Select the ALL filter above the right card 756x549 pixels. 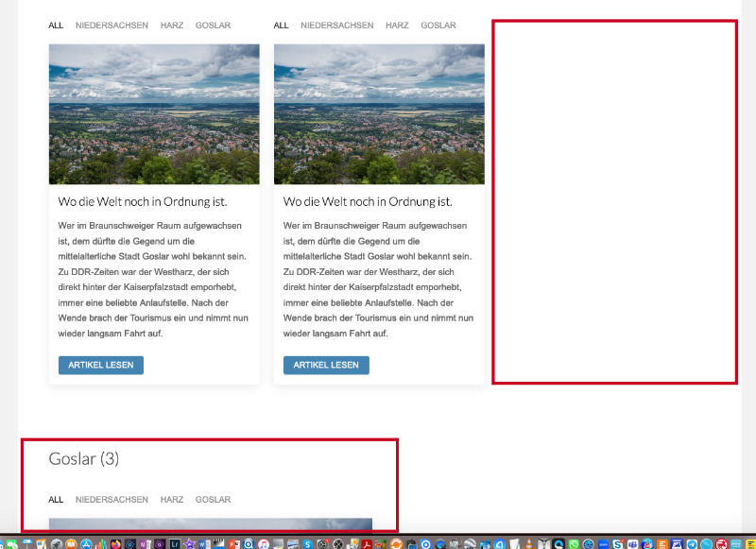(x=281, y=26)
